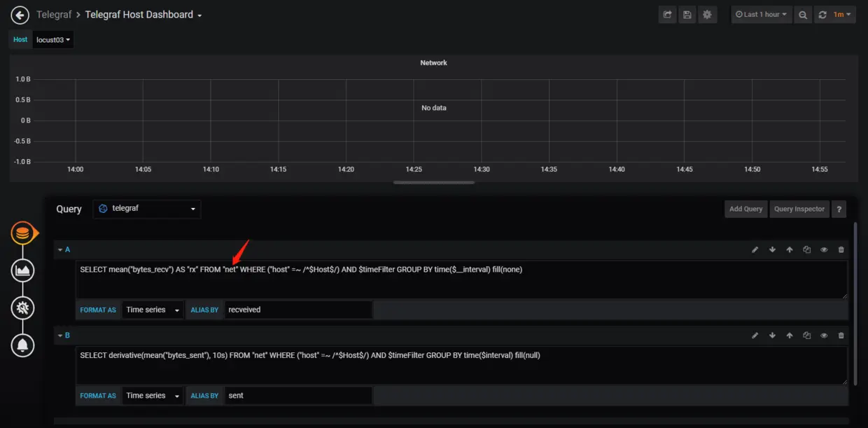The image size is (868, 428).
Task: Open the Visualization tab chart icon
Action: click(x=23, y=270)
